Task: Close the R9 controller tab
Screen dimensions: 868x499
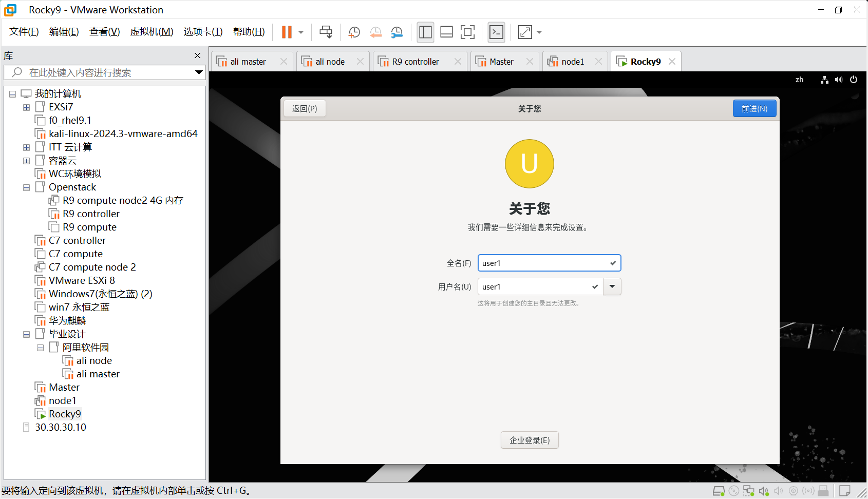Action: click(458, 62)
